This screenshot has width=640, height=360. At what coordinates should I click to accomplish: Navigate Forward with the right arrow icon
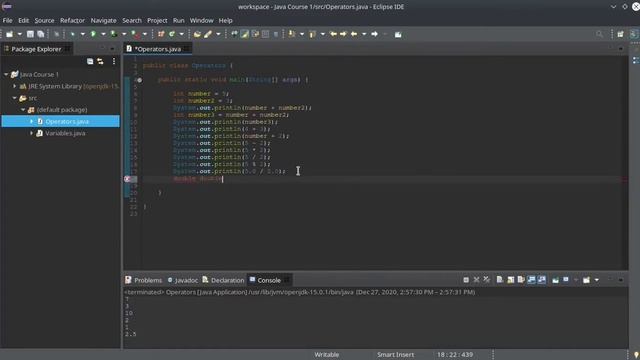[374, 34]
